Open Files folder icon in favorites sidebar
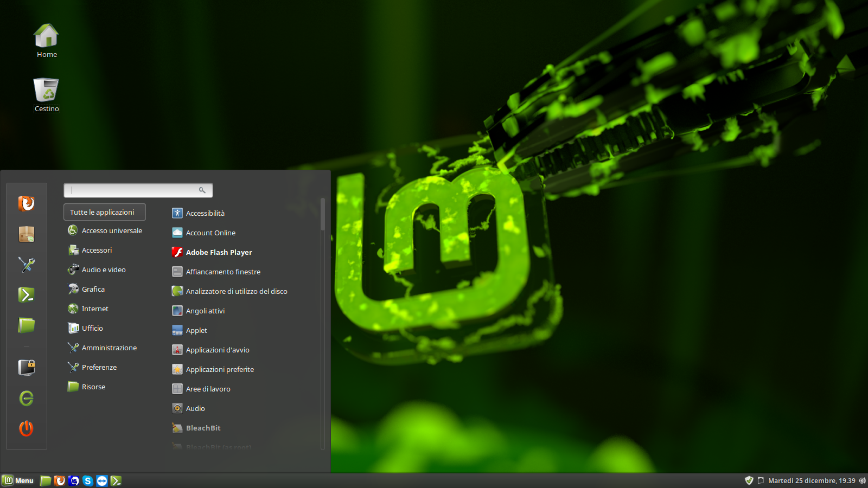 coord(26,325)
